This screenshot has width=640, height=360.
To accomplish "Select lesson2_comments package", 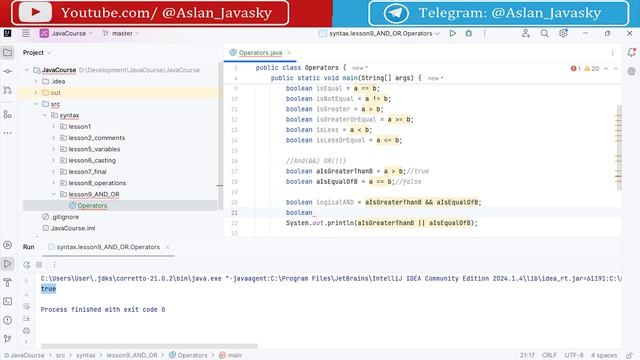I will tap(96, 138).
